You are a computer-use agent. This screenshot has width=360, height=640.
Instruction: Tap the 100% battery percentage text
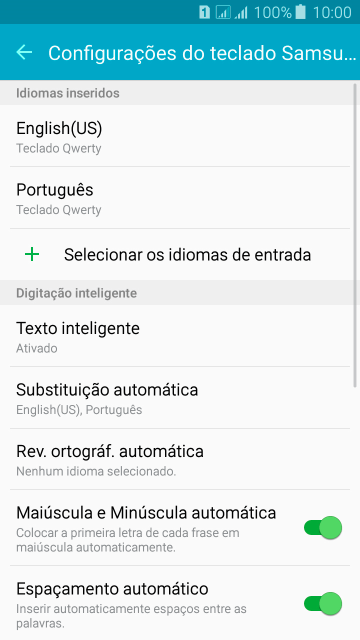(273, 13)
